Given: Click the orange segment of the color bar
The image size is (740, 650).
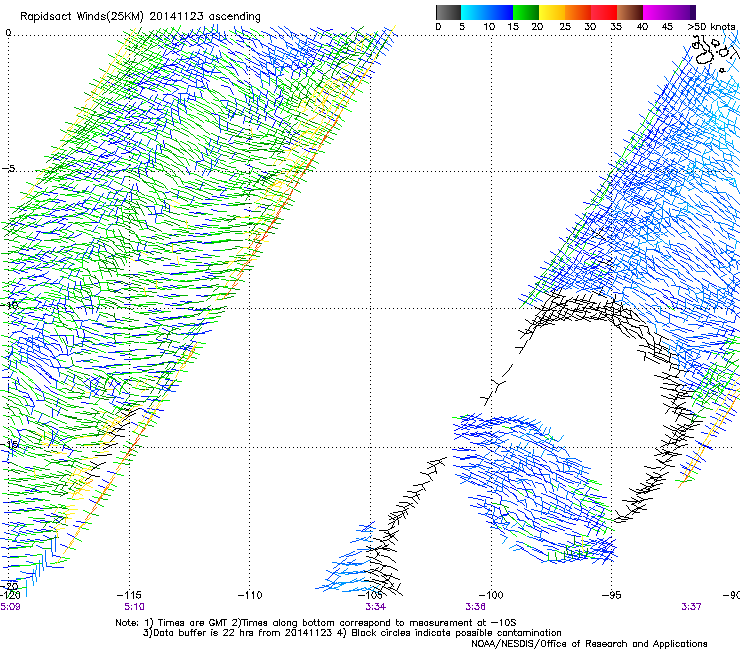Looking at the screenshot, I should 578,12.
